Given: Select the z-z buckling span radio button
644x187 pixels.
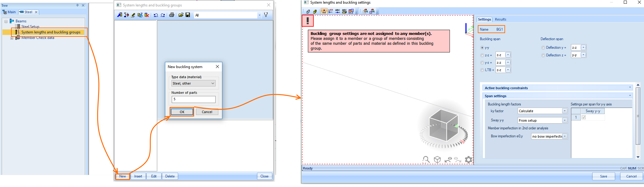Looking at the screenshot, I should pyautogui.click(x=482, y=55).
